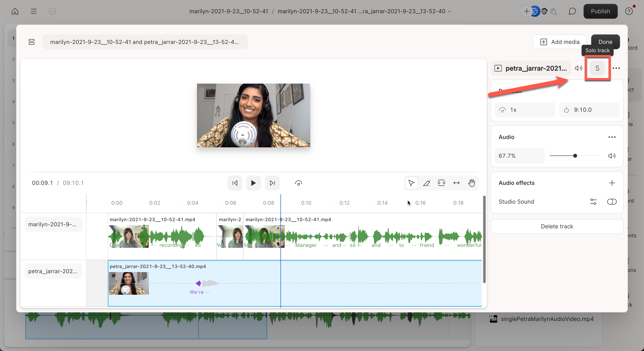Image resolution: width=644 pixels, height=351 pixels.
Task: Click the speaker icon beside volume slider
Action: (x=611, y=156)
